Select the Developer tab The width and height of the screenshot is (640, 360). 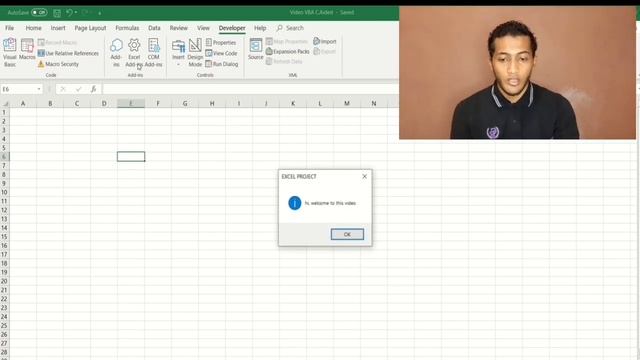click(x=232, y=28)
